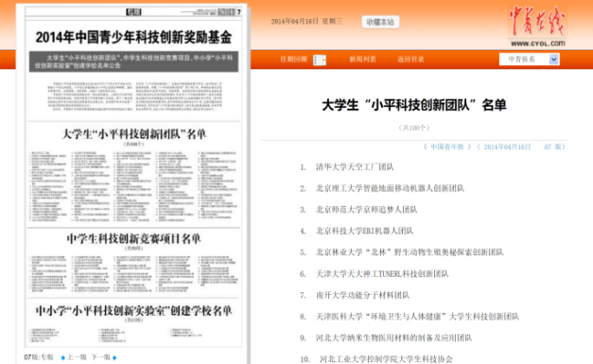Click the 2014年中国青少年科技创新奖励基金 headline on the newspaper page
Screen dimensions: 593x364
click(x=133, y=37)
